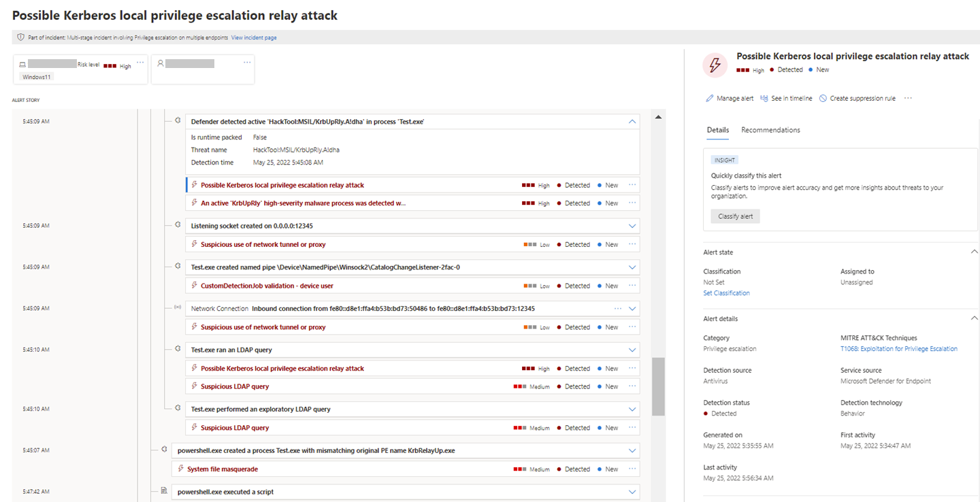The width and height of the screenshot is (980, 502).
Task: Expand the 'Listening socket created on 0.0.0.0:12345' card
Action: (632, 225)
